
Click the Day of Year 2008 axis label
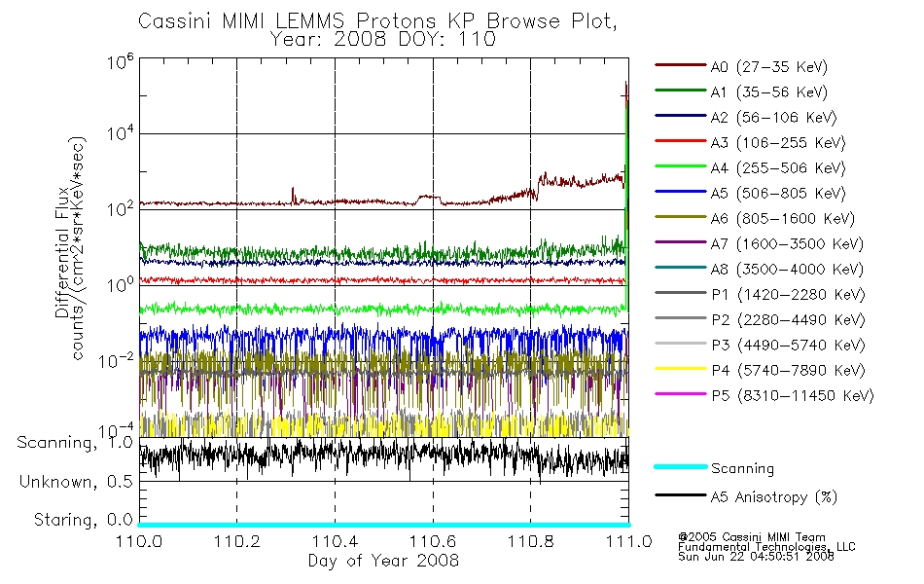point(383,561)
